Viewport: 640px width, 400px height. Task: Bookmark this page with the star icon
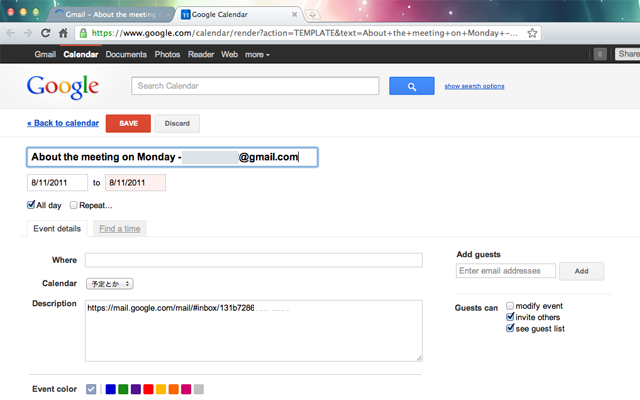[x=533, y=33]
